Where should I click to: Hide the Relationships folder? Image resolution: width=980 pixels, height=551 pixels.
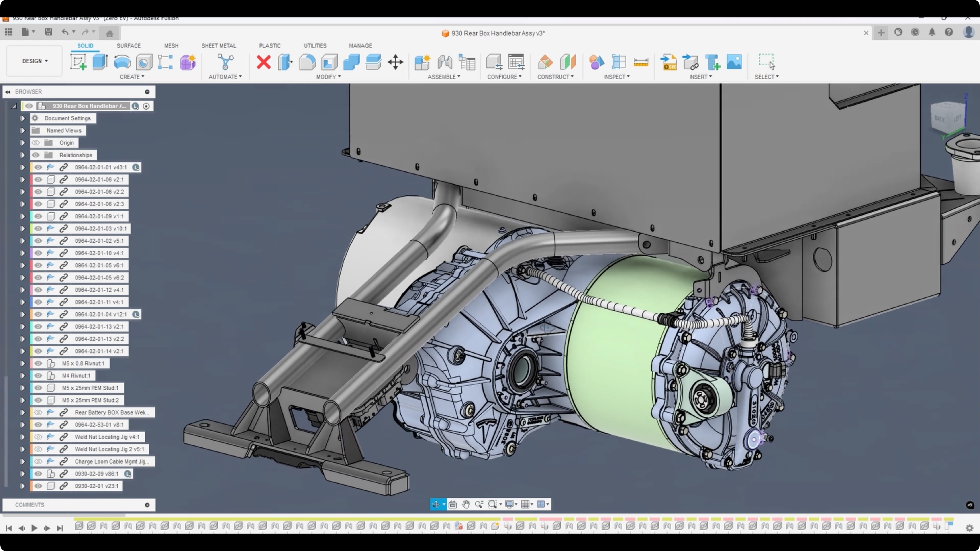click(36, 155)
